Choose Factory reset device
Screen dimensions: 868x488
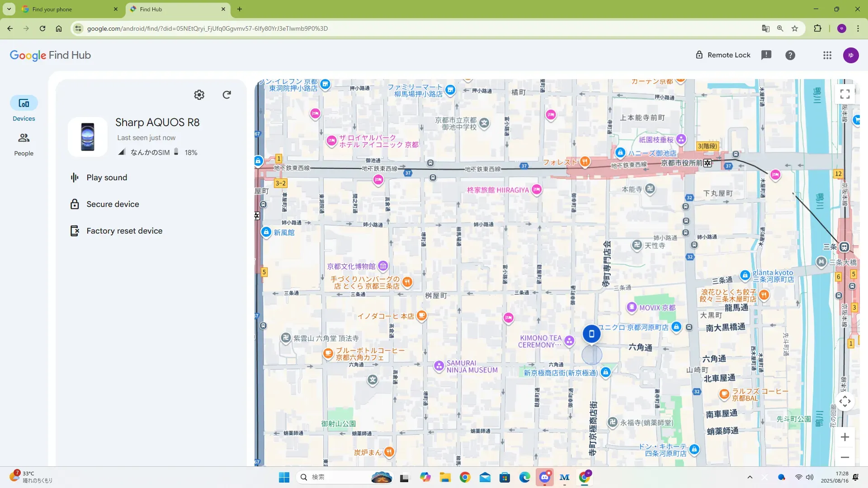[124, 231]
